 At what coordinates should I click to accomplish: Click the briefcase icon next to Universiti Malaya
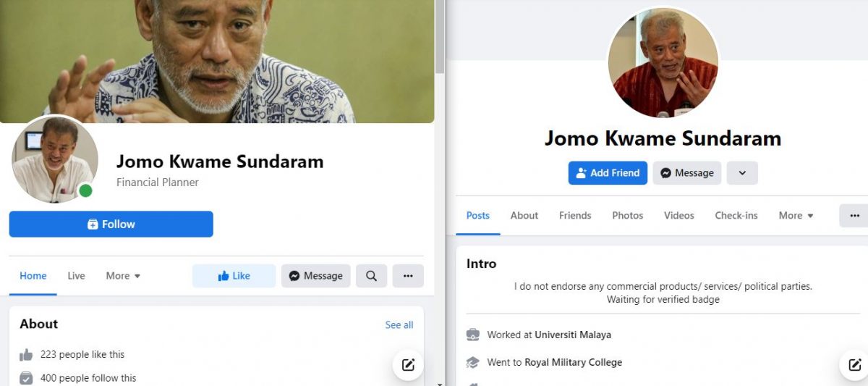click(472, 335)
